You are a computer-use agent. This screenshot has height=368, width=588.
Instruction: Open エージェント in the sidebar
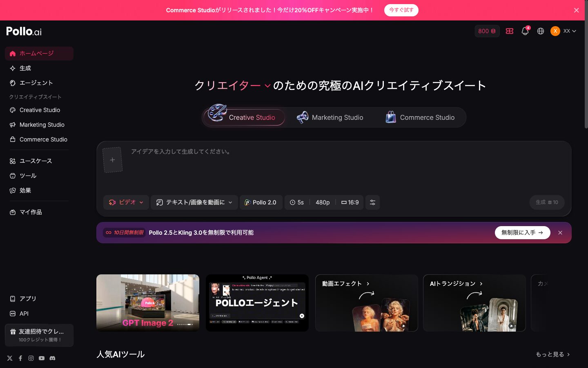click(x=39, y=83)
